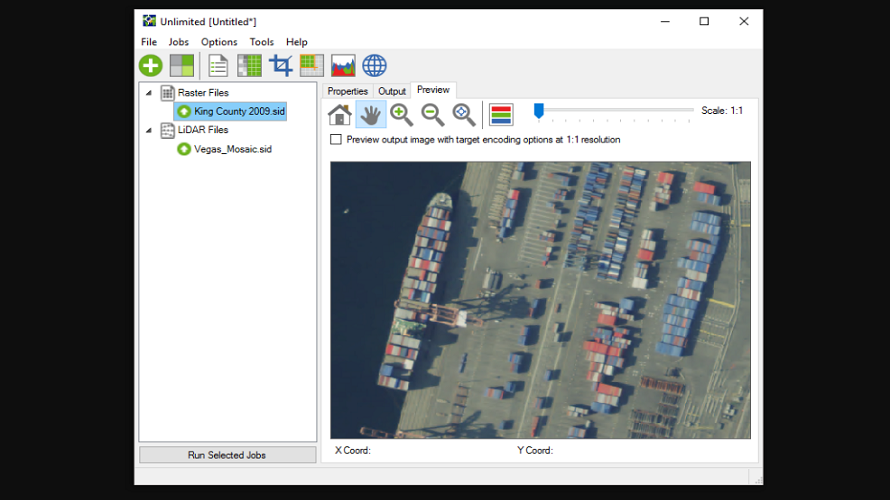Click the blue crop tool icon
The width and height of the screenshot is (890, 500).
coord(281,66)
